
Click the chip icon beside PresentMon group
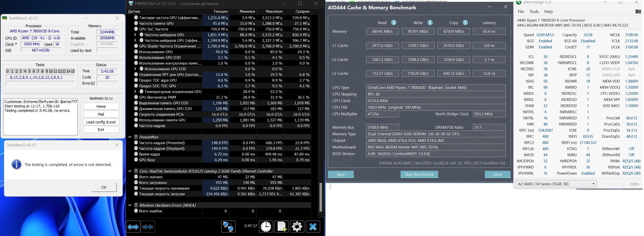click(x=136, y=137)
